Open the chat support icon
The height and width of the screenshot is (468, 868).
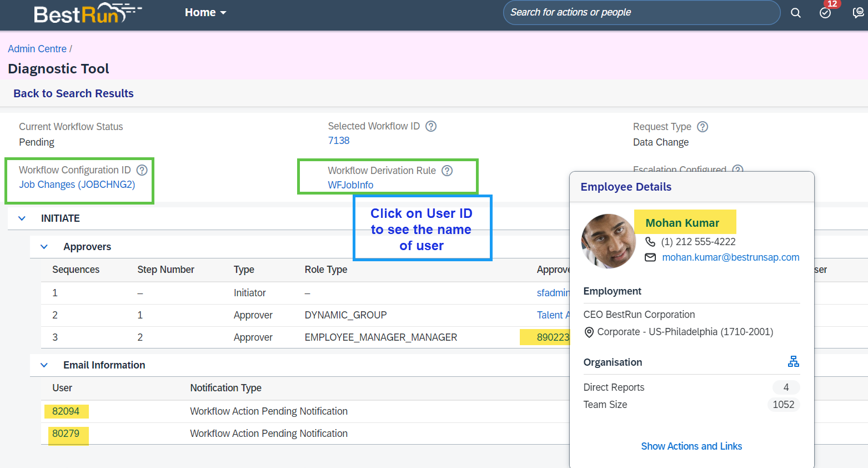tap(859, 13)
